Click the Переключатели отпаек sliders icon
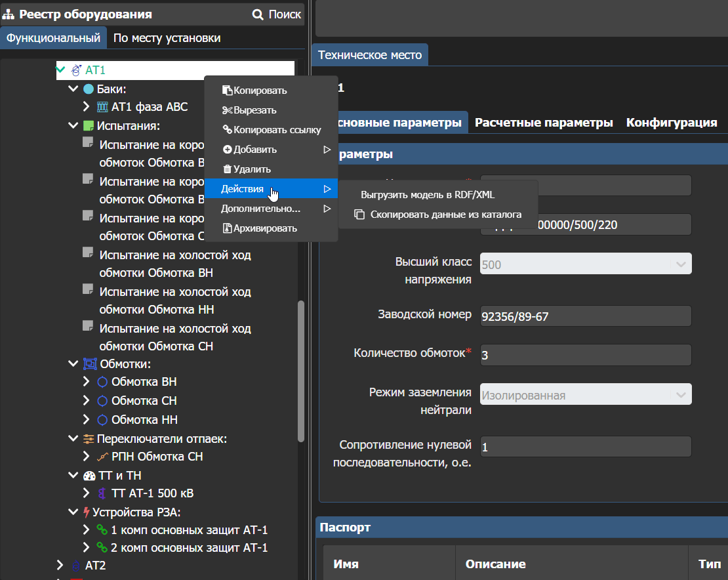 point(89,439)
